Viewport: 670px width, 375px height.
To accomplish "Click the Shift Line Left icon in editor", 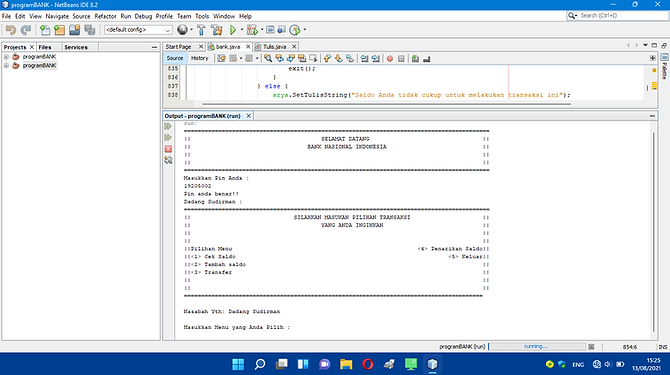I will tap(364, 59).
